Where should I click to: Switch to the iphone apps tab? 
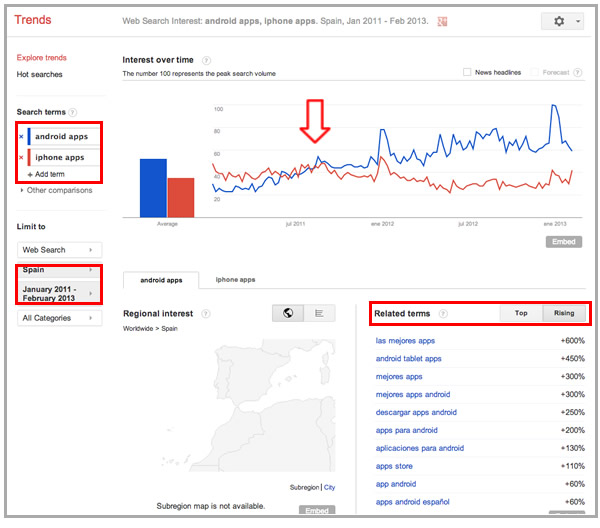pyautogui.click(x=235, y=280)
